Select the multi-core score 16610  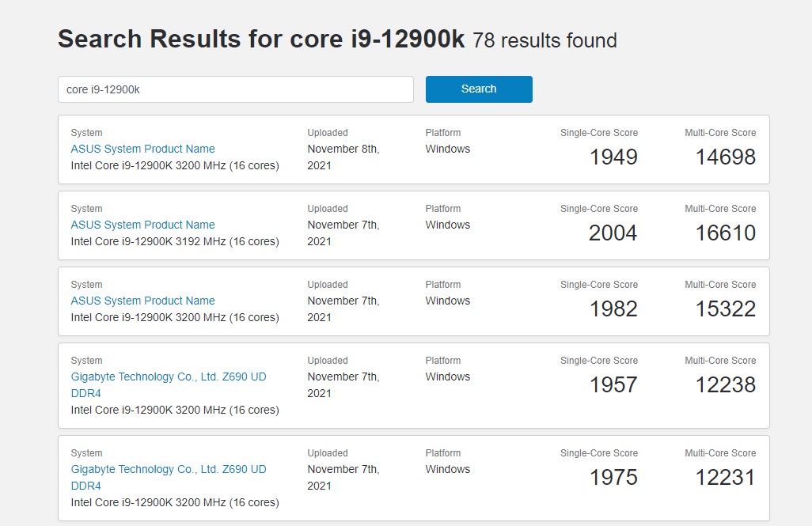pyautogui.click(x=725, y=233)
